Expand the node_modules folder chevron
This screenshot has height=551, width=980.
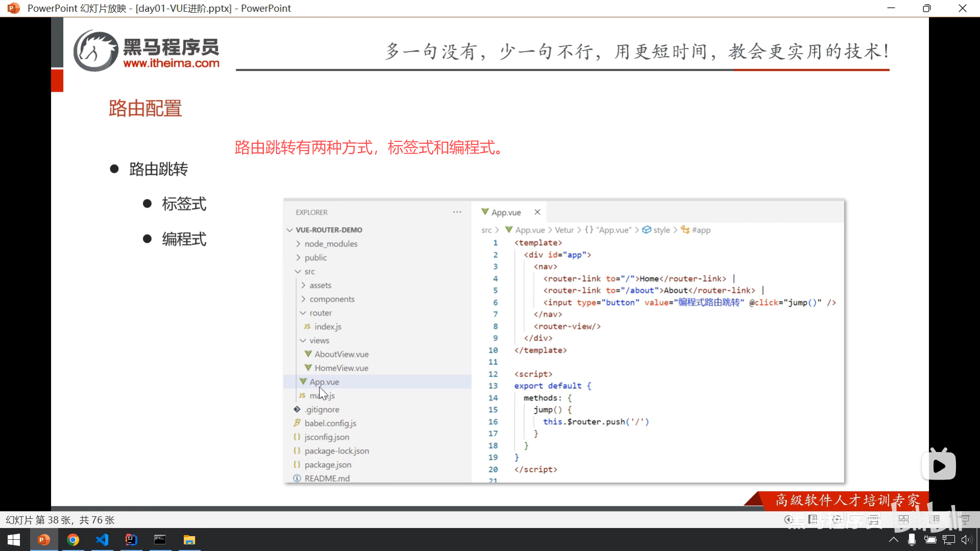298,244
